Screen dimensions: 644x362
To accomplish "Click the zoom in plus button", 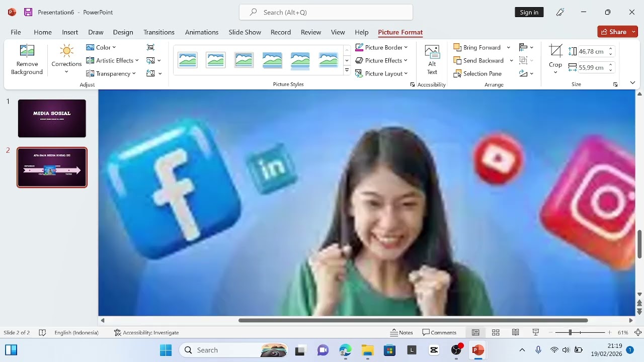I will (x=610, y=332).
